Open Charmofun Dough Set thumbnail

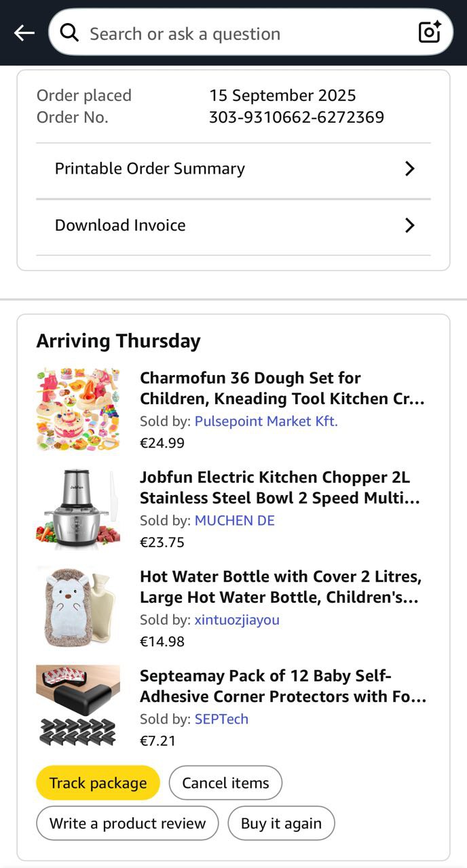[78, 410]
